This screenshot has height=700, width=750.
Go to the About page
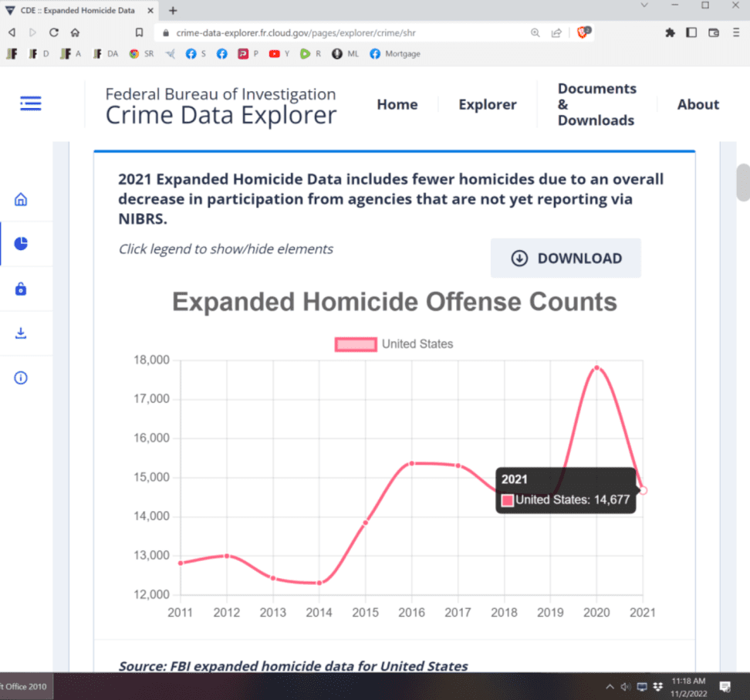(698, 104)
